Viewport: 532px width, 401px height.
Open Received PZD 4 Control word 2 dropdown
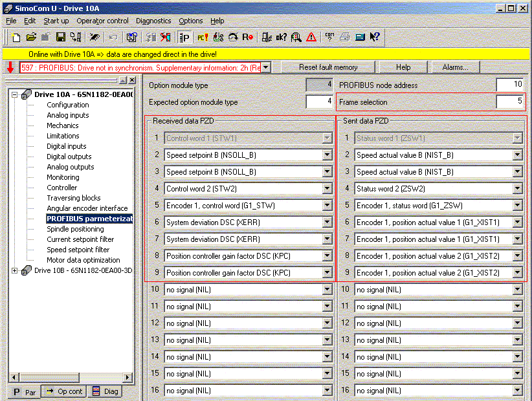[x=327, y=189]
